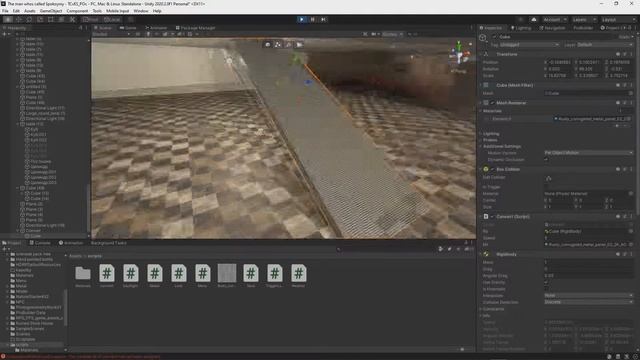
Task: Open the Window menu
Action: point(141,11)
